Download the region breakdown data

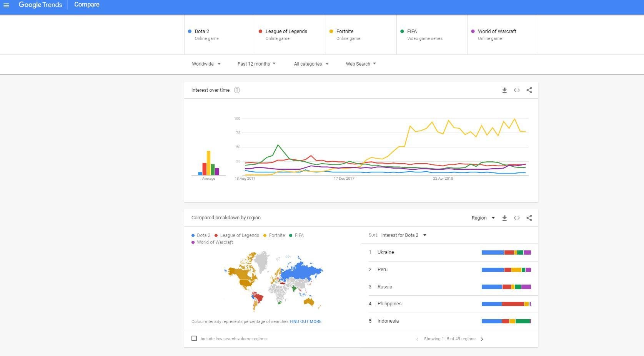coord(504,218)
